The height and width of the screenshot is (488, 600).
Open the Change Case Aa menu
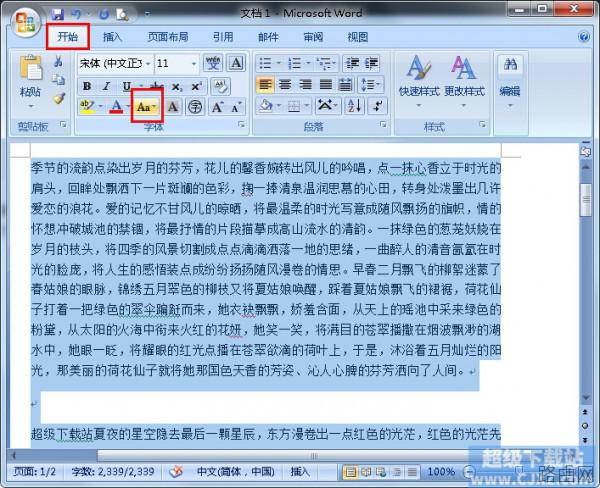[147, 106]
